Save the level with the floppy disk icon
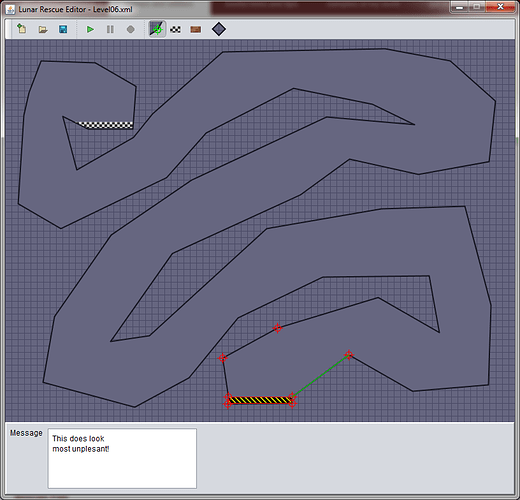 [x=63, y=29]
